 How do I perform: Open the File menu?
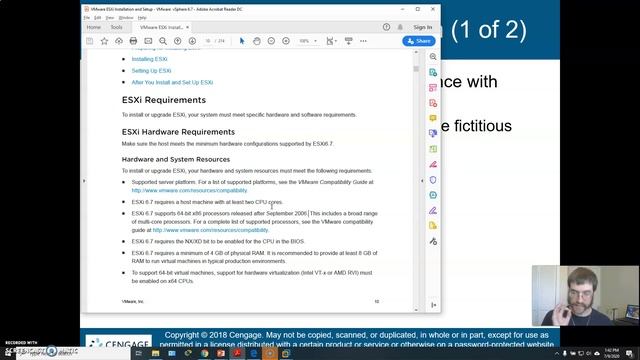point(87,18)
